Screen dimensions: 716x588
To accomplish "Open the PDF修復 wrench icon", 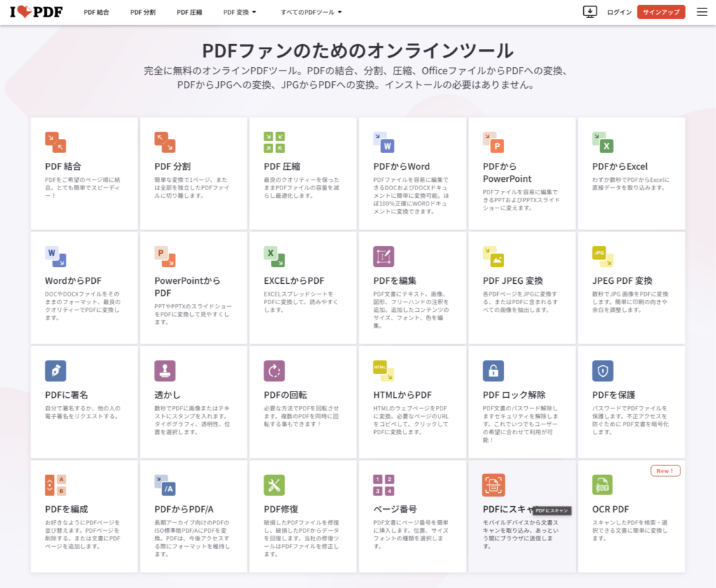I will coord(274,485).
